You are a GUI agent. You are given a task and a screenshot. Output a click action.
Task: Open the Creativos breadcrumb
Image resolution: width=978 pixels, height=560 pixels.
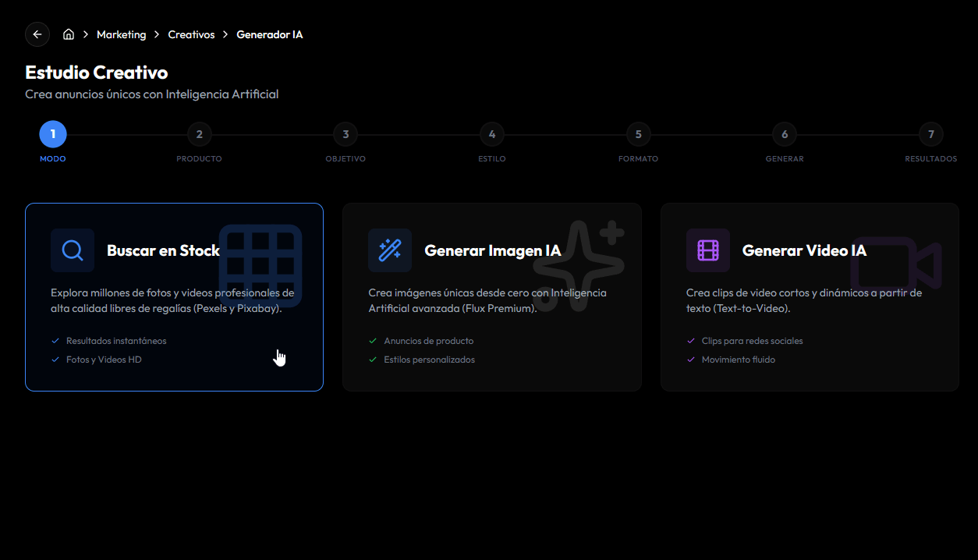point(191,34)
